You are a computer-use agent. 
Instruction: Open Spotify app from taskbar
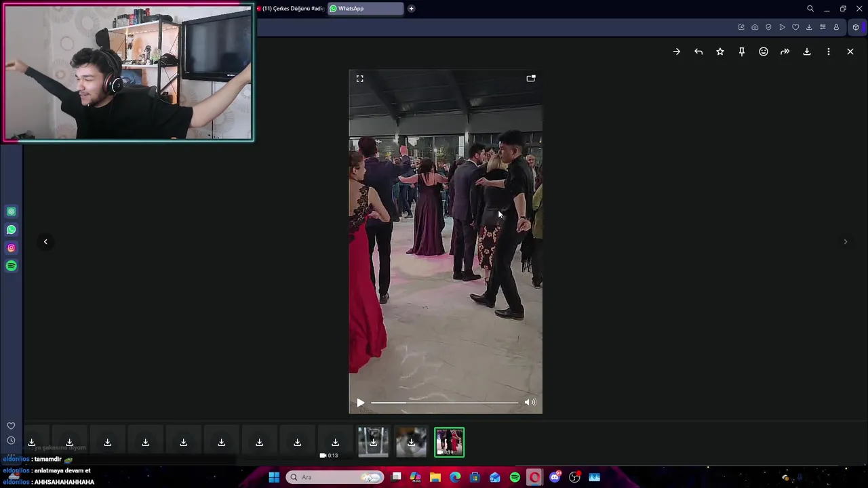tap(515, 477)
